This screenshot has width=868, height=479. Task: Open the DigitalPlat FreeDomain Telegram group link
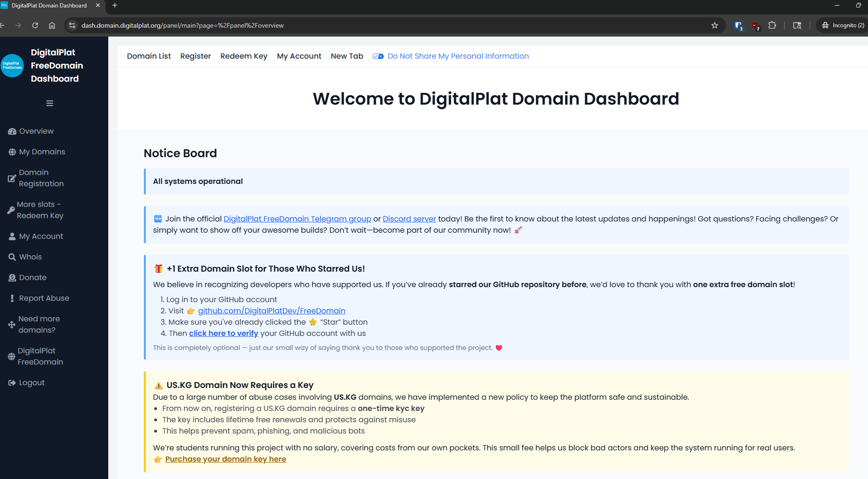(x=297, y=219)
